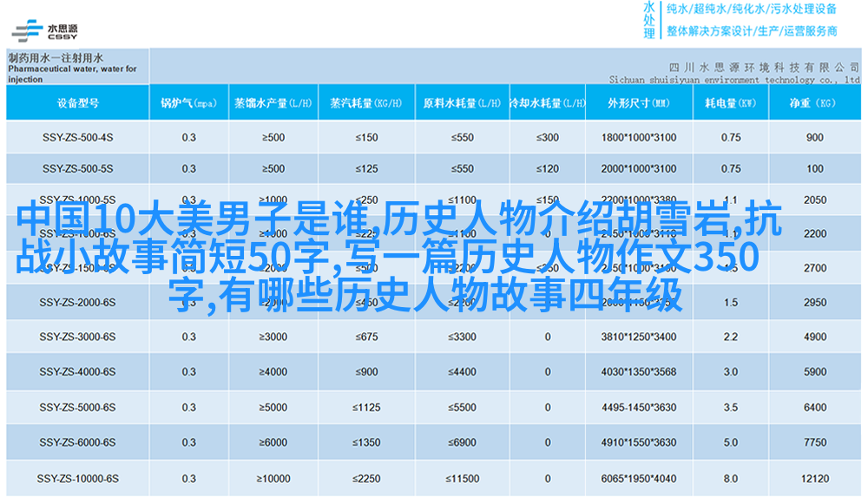Click the 4030*1350*3568 dimensions cell
This screenshot has width=868, height=504.
tap(639, 372)
